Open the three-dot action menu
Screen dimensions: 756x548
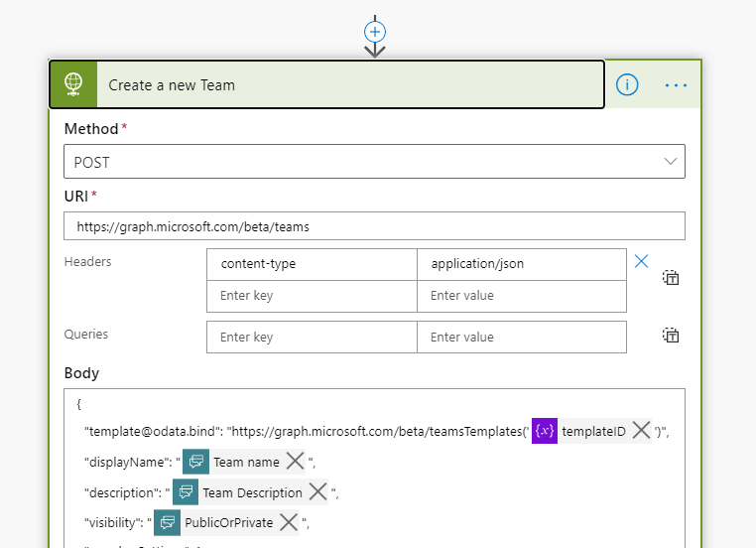(676, 85)
